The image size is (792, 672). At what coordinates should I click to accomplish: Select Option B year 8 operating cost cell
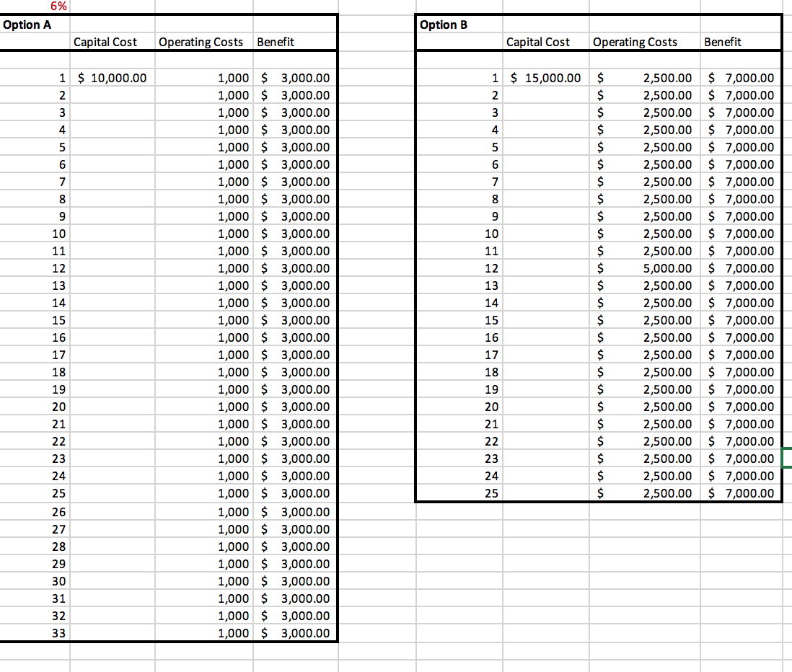click(x=645, y=199)
